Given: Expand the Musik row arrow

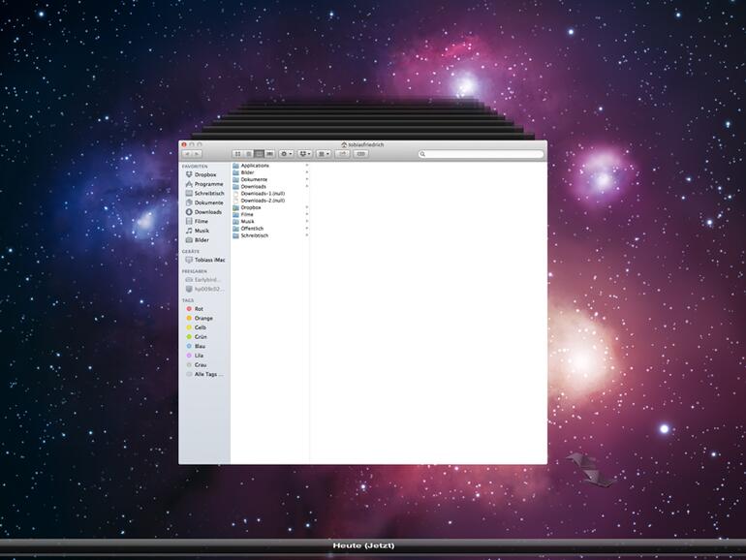Looking at the screenshot, I should click(x=307, y=222).
